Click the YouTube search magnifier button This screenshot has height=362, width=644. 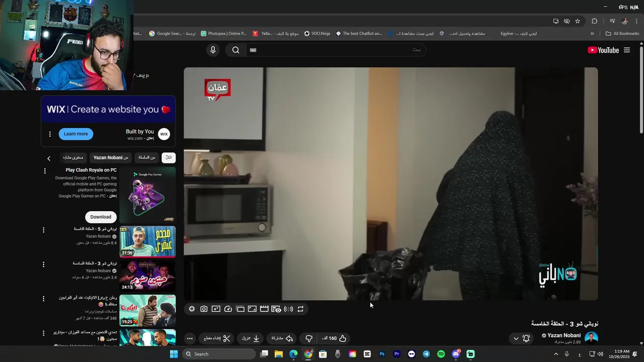tap(235, 50)
